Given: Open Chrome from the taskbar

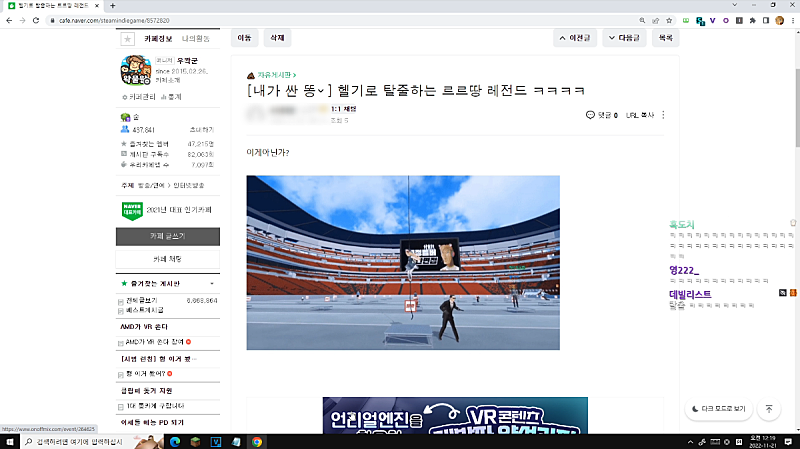Looking at the screenshot, I should (x=257, y=440).
